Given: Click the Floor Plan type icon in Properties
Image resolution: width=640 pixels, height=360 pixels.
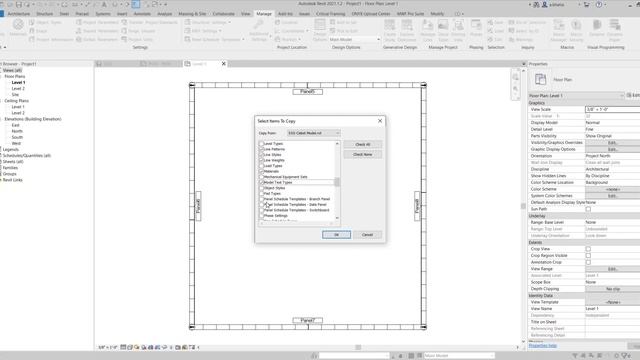Looking at the screenshot, I should coord(540,79).
